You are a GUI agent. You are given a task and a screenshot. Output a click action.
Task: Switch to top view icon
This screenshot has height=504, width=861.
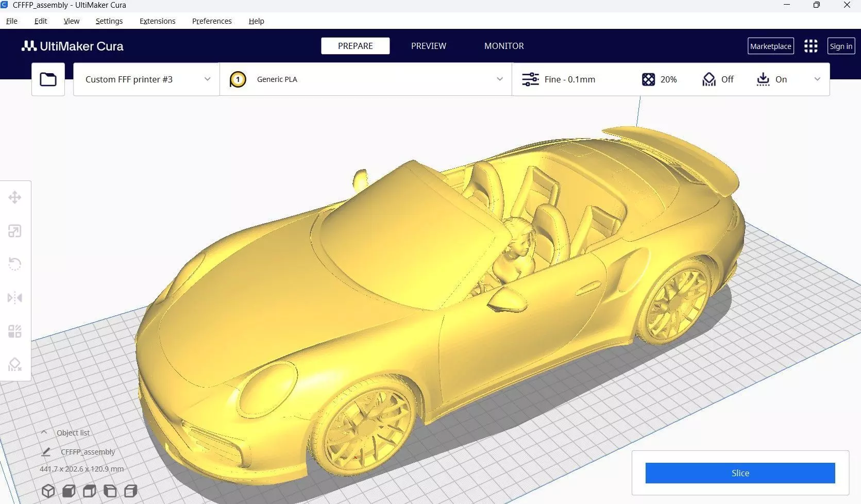(89, 491)
